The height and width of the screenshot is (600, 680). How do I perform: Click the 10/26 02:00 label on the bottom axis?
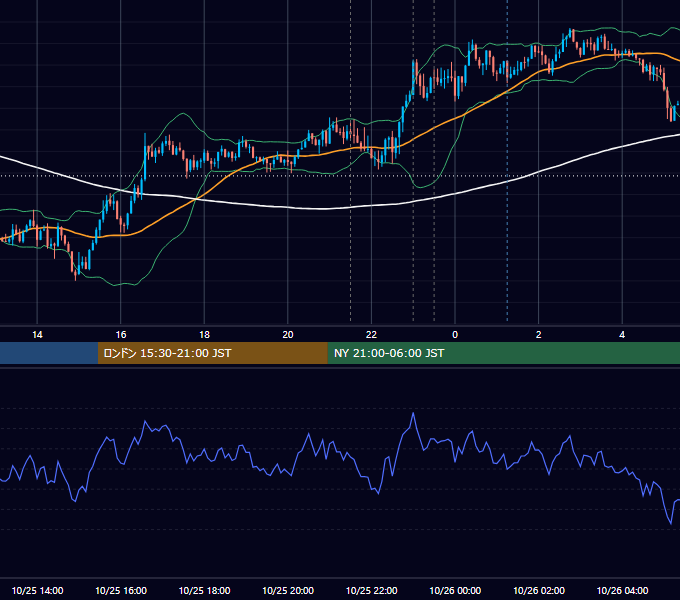[x=539, y=590]
